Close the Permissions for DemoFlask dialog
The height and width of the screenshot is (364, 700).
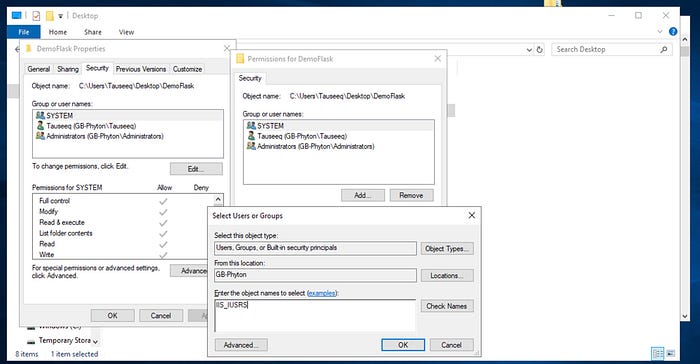438,59
